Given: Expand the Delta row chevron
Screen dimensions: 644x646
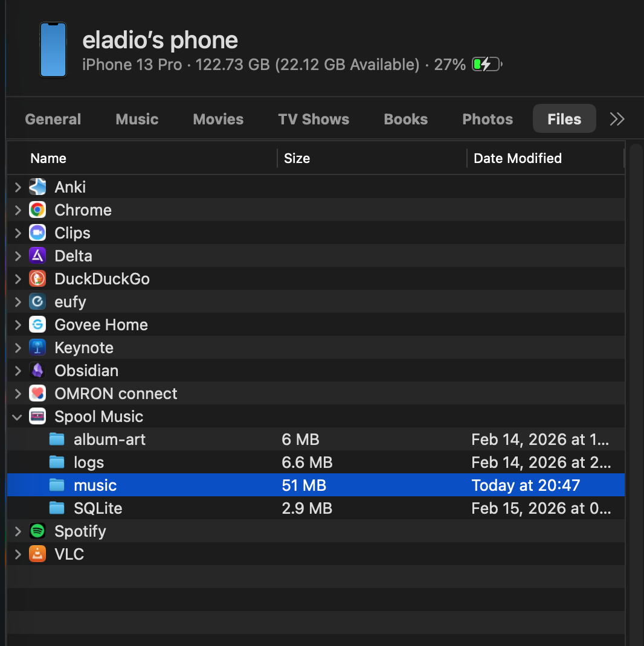Looking at the screenshot, I should click(18, 256).
